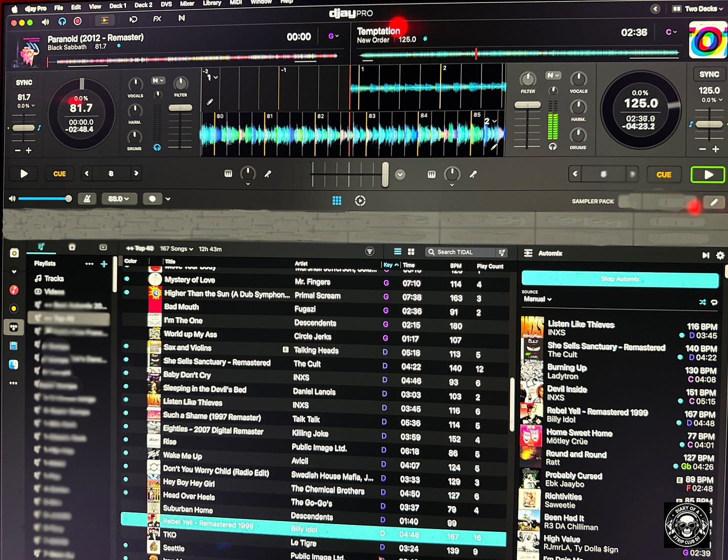Open deck 1 key G dropdown
This screenshot has height=560, width=728.
coord(333,36)
